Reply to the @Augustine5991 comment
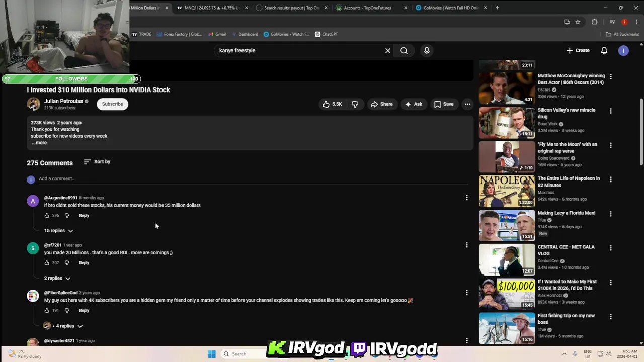The image size is (644, 362). [84, 216]
